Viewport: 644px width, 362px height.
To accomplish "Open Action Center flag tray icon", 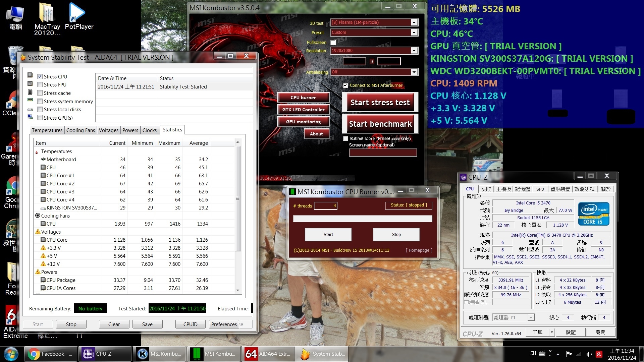I will click(569, 354).
